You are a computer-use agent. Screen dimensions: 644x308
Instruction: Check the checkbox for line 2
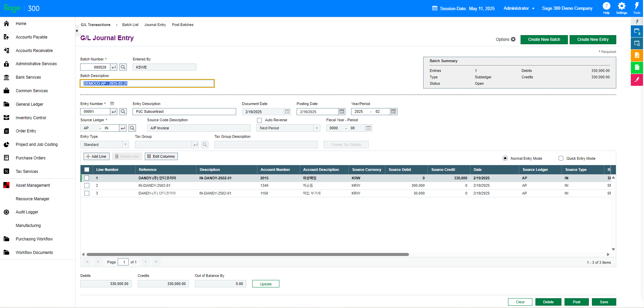(x=87, y=185)
